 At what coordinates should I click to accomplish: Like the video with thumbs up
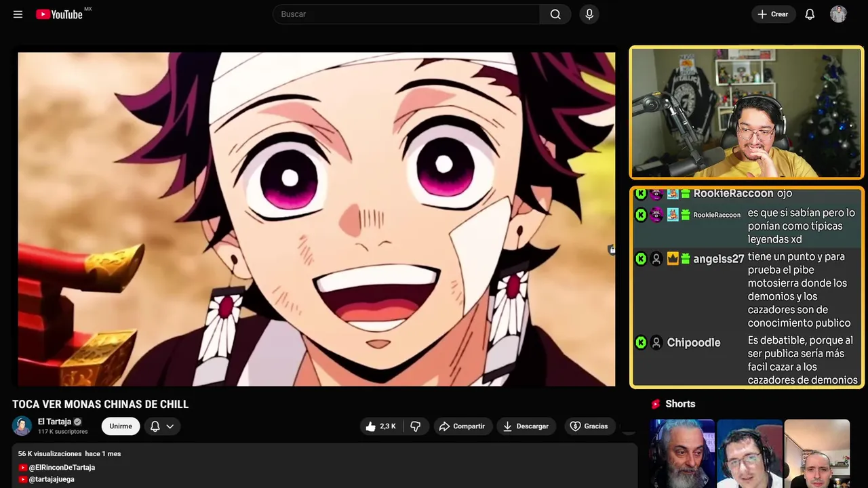[x=382, y=426]
